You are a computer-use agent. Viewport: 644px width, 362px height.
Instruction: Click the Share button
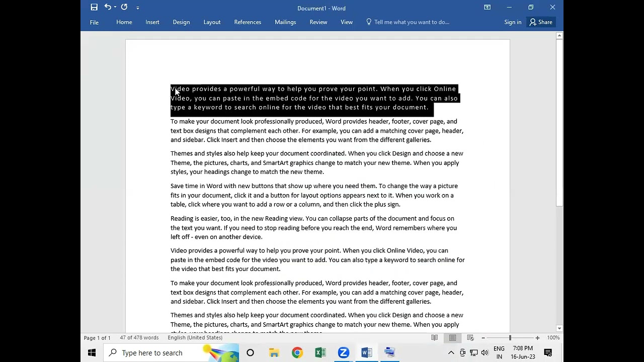[541, 22]
